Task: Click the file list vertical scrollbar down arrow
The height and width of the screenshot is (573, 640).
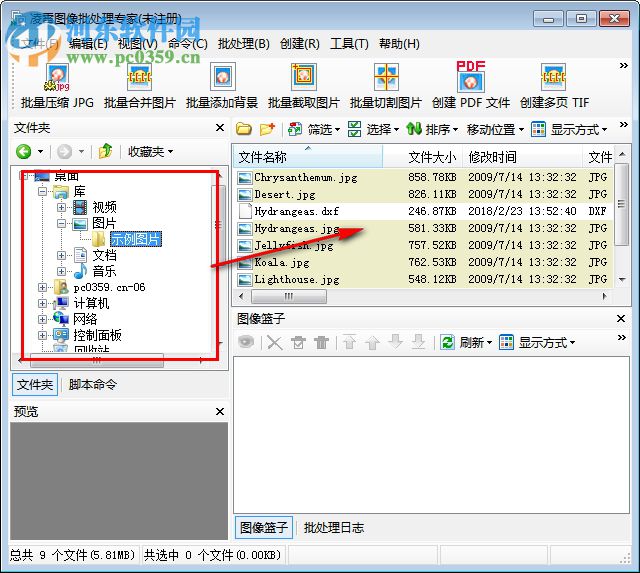Action: [x=622, y=280]
